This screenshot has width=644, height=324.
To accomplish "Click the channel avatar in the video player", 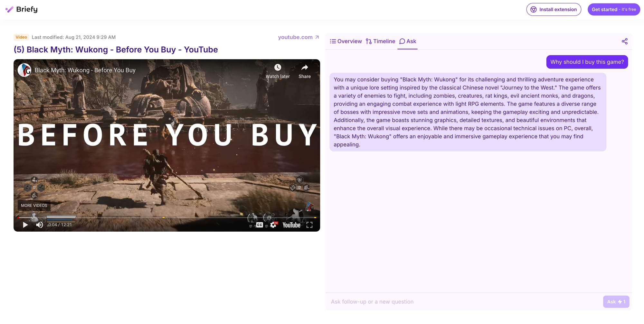I will tap(24, 70).
